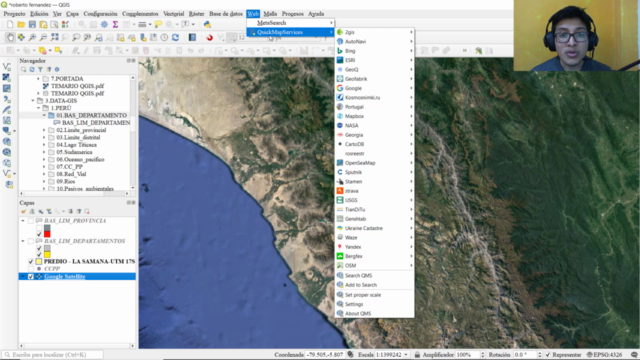This screenshot has height=360, width=640.
Task: Collapse the BAS_LIM_PROVINCIA layer legend
Action: point(23,221)
